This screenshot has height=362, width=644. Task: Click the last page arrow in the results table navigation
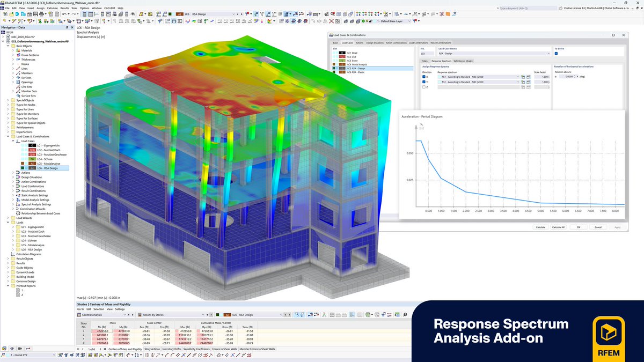(105, 349)
